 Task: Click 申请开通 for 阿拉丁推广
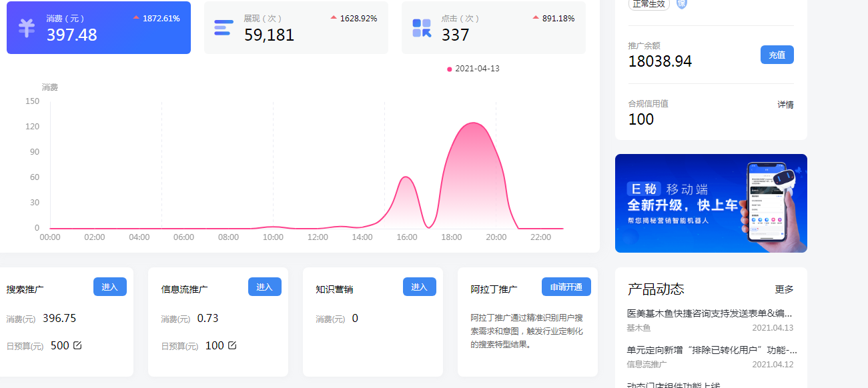566,287
